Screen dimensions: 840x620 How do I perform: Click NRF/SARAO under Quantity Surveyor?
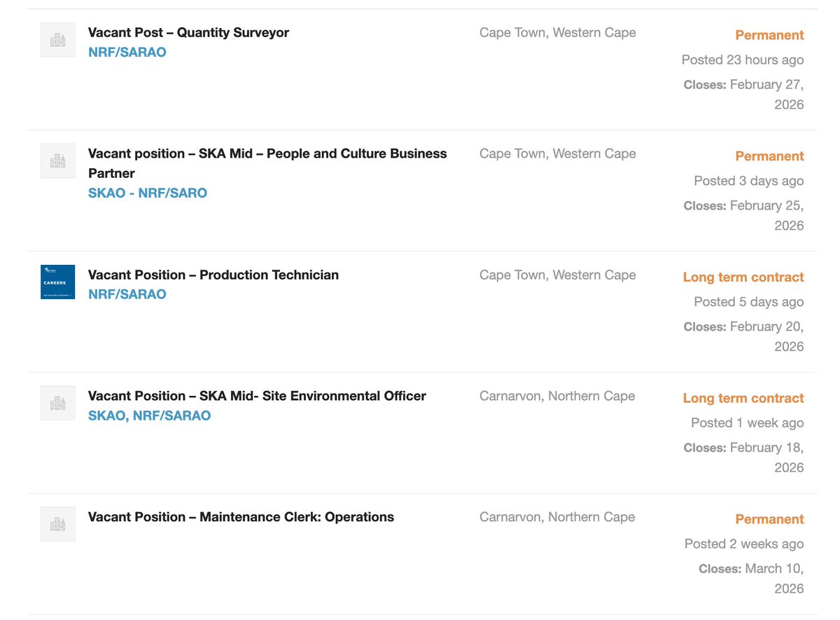[127, 53]
